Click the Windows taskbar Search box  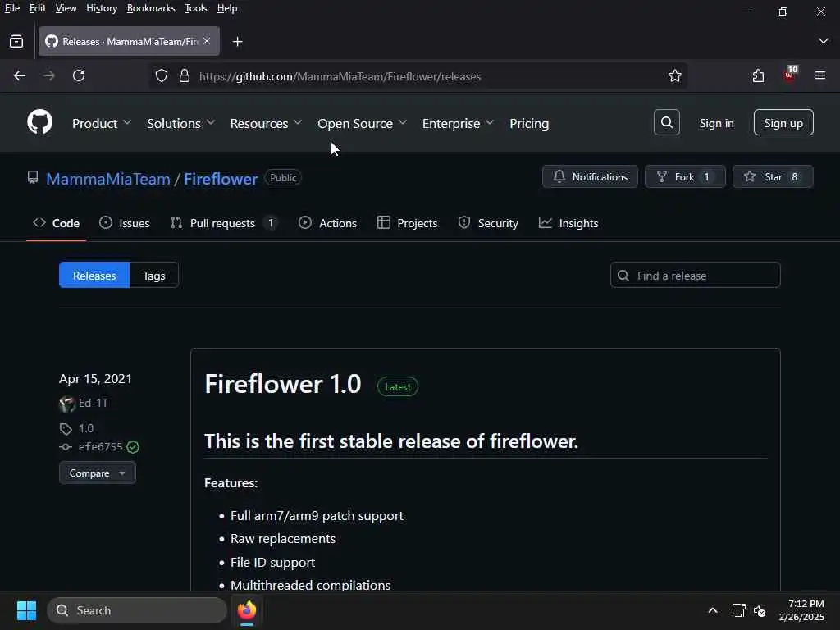click(137, 610)
